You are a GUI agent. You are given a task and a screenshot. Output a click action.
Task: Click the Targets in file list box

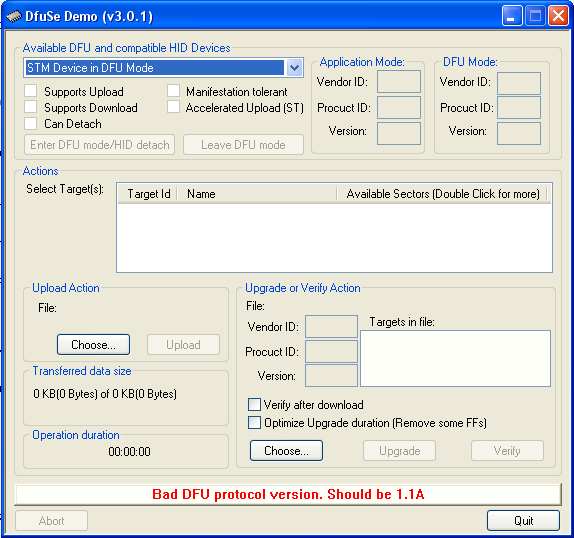click(x=455, y=358)
